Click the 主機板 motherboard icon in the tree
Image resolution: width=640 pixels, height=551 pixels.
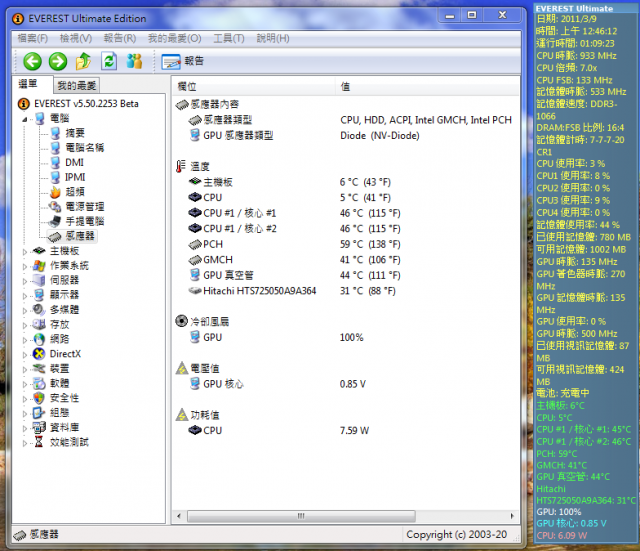pos(39,251)
